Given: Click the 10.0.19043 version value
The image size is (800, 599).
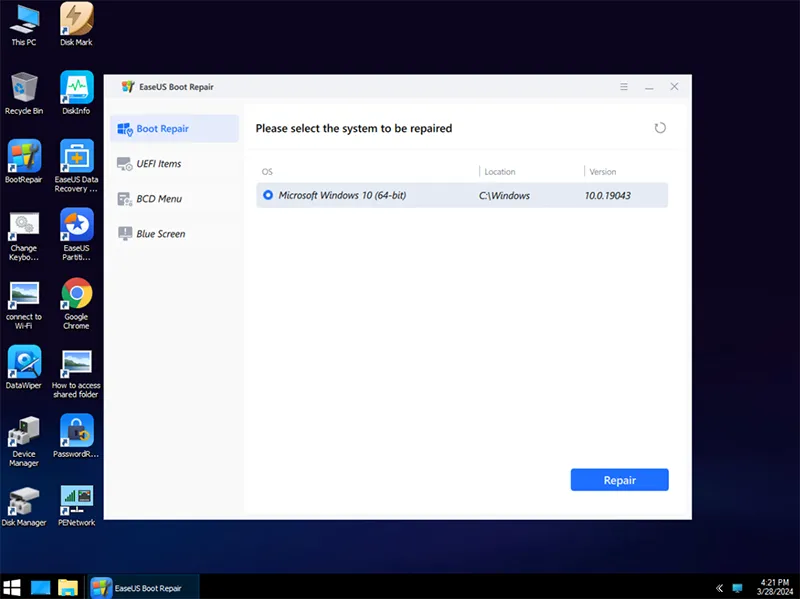Looking at the screenshot, I should tap(607, 195).
